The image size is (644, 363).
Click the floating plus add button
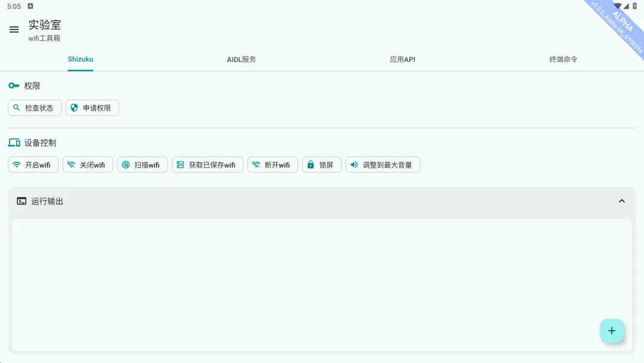tap(612, 331)
